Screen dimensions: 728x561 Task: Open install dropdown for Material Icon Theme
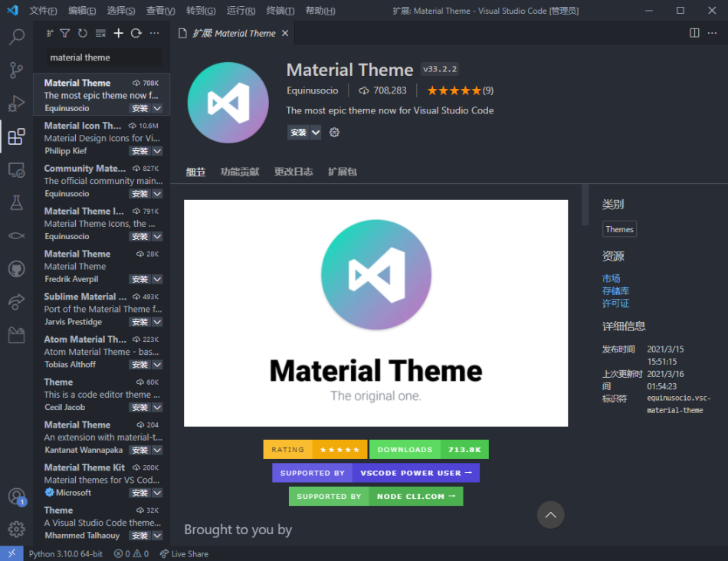click(157, 151)
